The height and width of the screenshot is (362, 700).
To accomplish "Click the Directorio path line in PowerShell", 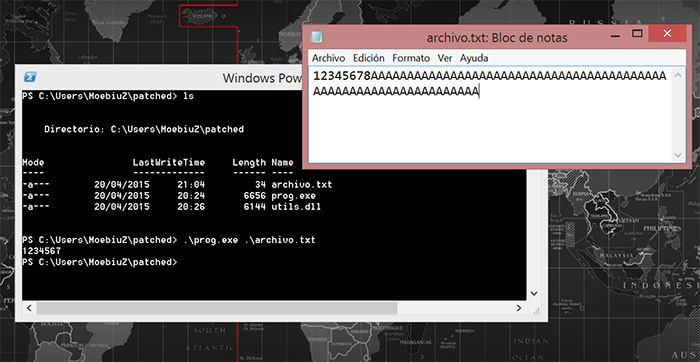I will pos(144,129).
